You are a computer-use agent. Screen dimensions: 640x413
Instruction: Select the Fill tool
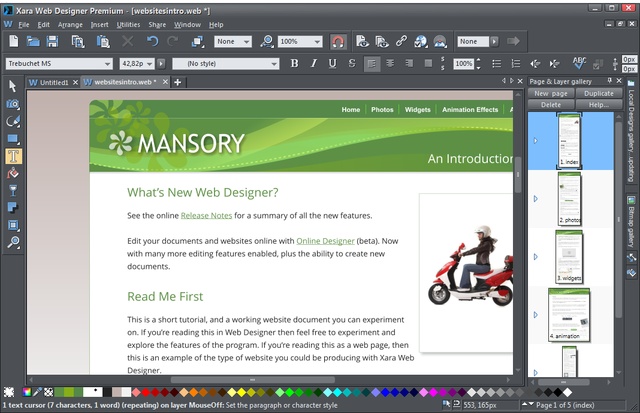(x=13, y=173)
